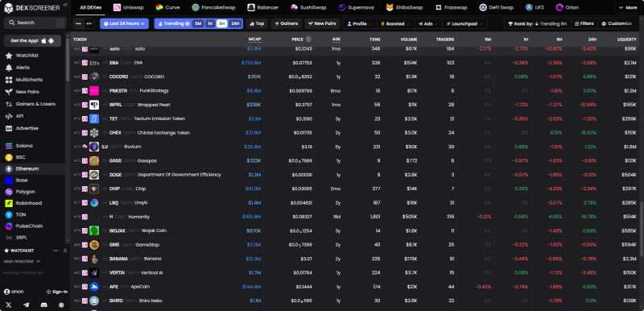Click the Humanity token row name

tap(138, 217)
